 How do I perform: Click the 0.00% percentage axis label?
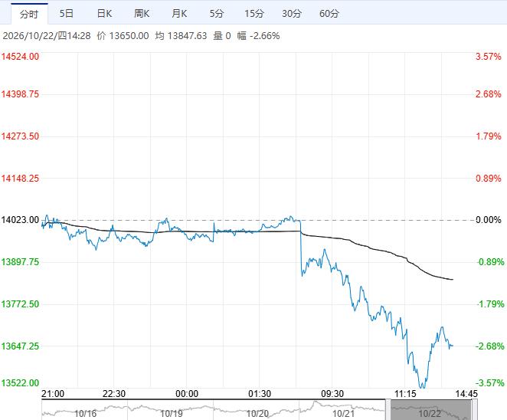pos(489,220)
